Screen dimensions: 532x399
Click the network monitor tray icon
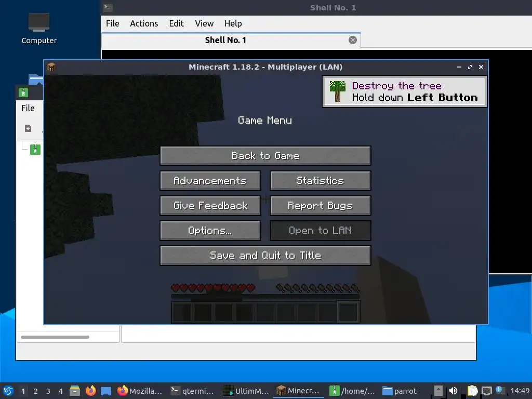(x=486, y=391)
